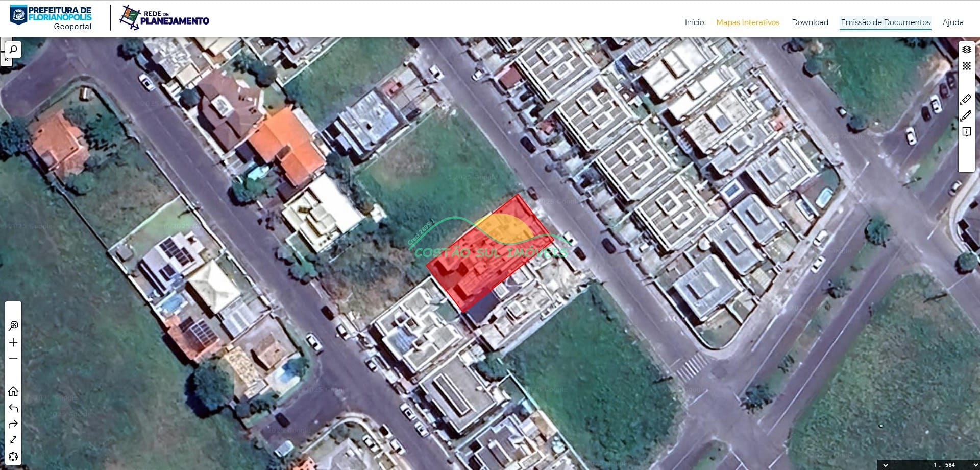Zoom out with the minus button
The width and height of the screenshot is (980, 470).
tap(13, 359)
